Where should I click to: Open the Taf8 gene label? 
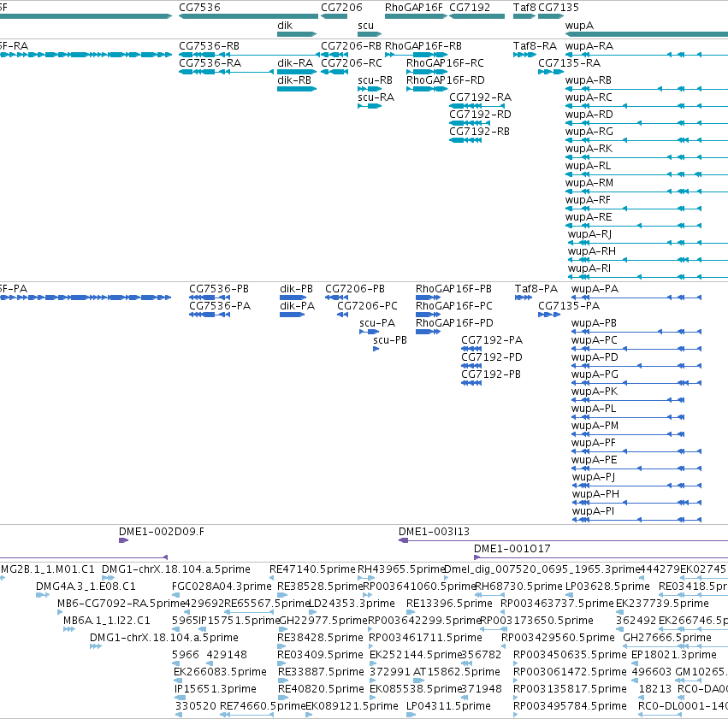click(524, 8)
